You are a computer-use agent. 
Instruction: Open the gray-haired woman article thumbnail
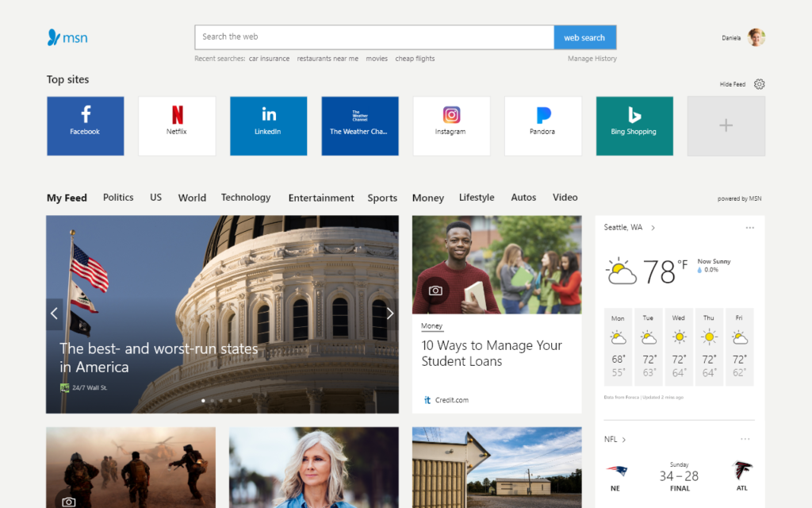[314, 468]
